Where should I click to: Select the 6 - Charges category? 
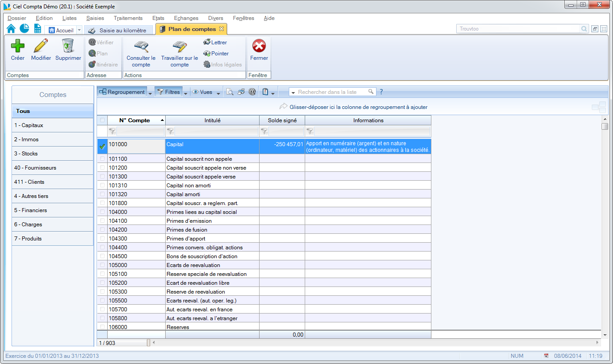pyautogui.click(x=53, y=225)
